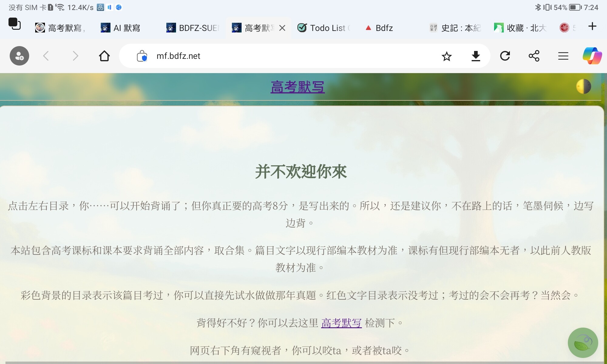Switch to the AI 默寫 tab
607x364 pixels.
(x=121, y=28)
